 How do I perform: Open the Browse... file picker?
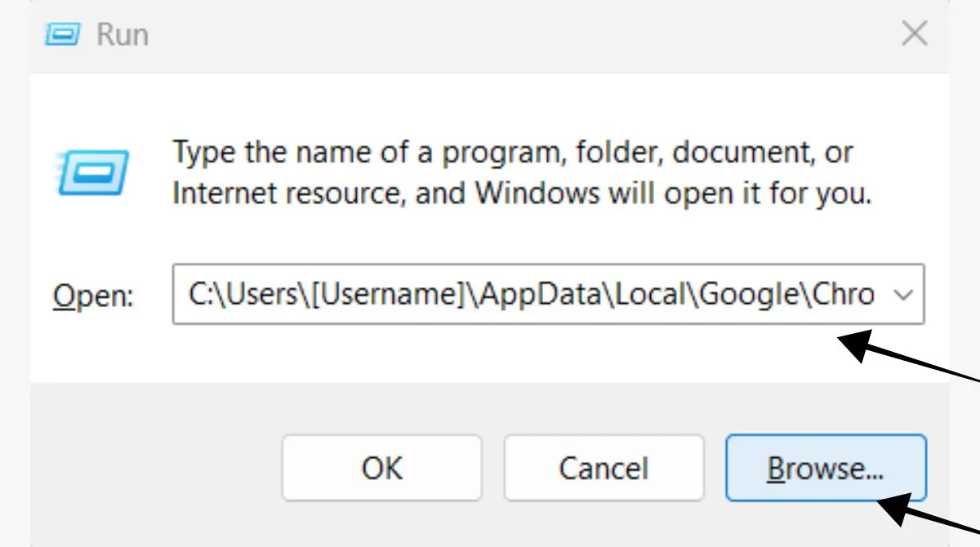(826, 468)
